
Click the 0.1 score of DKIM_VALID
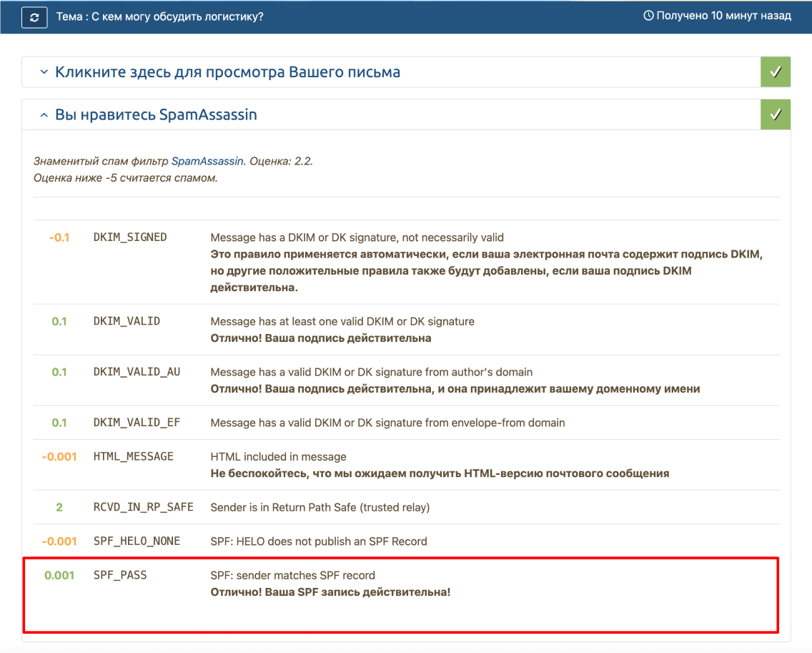(59, 321)
